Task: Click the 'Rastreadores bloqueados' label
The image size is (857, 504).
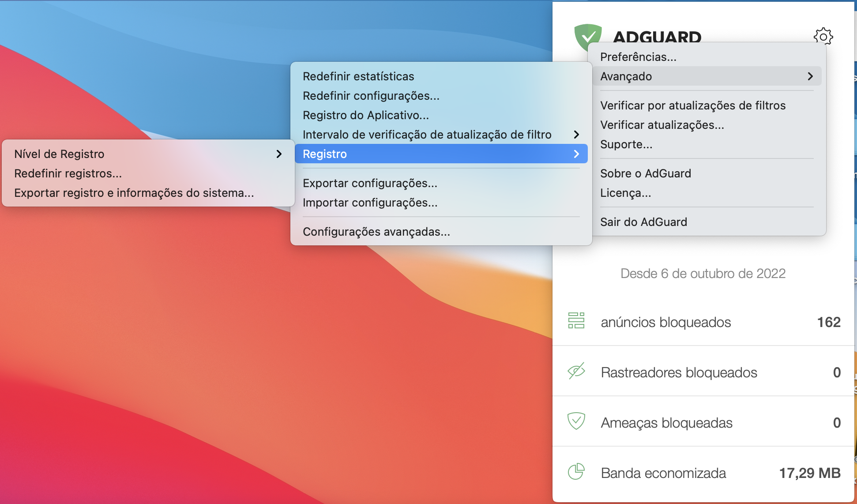Action: (679, 372)
